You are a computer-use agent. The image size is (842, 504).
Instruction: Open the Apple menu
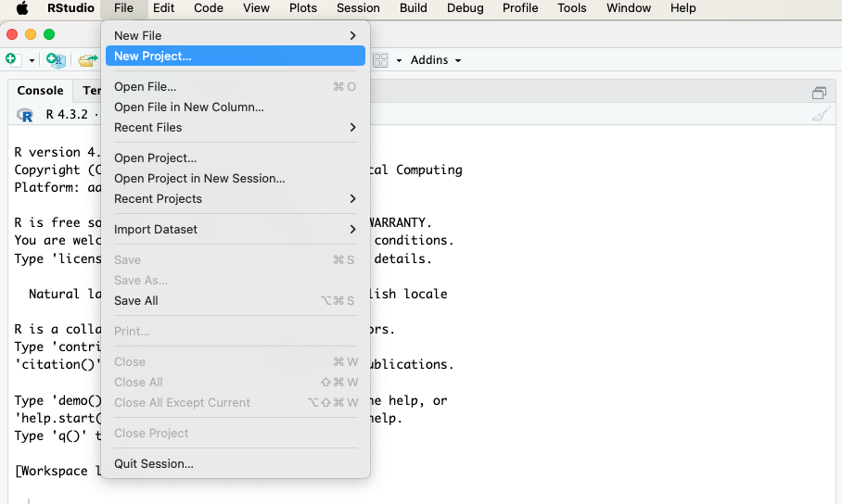pos(21,8)
